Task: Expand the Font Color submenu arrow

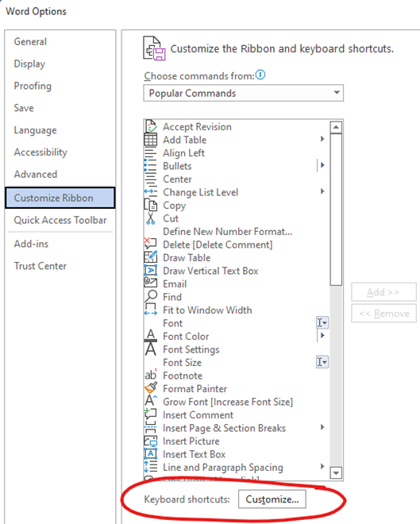Action: [x=322, y=336]
